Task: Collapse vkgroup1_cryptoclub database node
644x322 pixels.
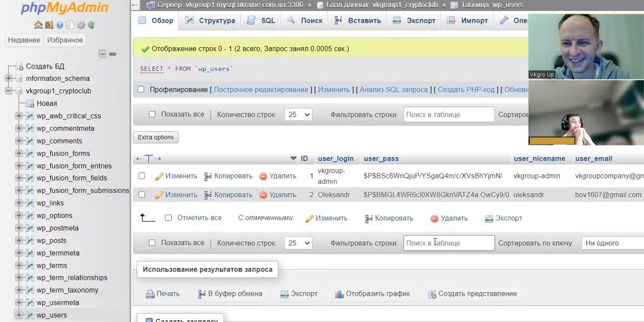Action: 8,91
